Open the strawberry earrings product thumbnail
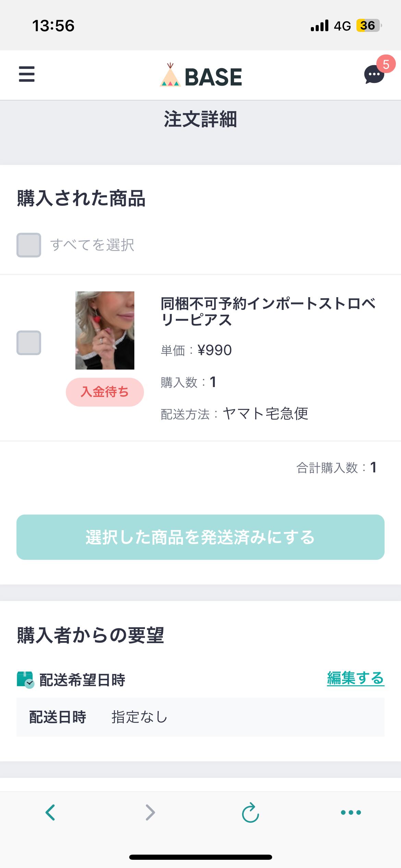The height and width of the screenshot is (868, 401). click(105, 330)
